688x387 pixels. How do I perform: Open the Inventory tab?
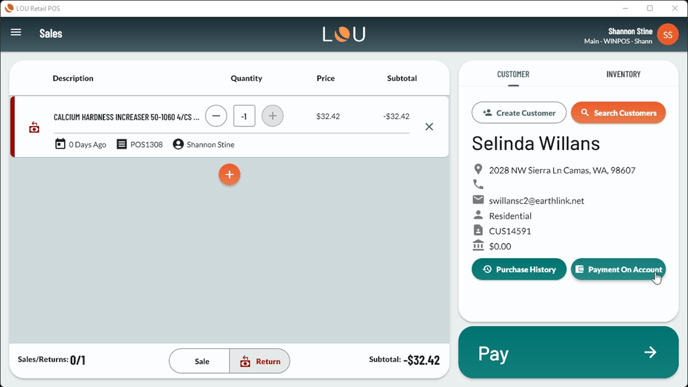(x=623, y=74)
